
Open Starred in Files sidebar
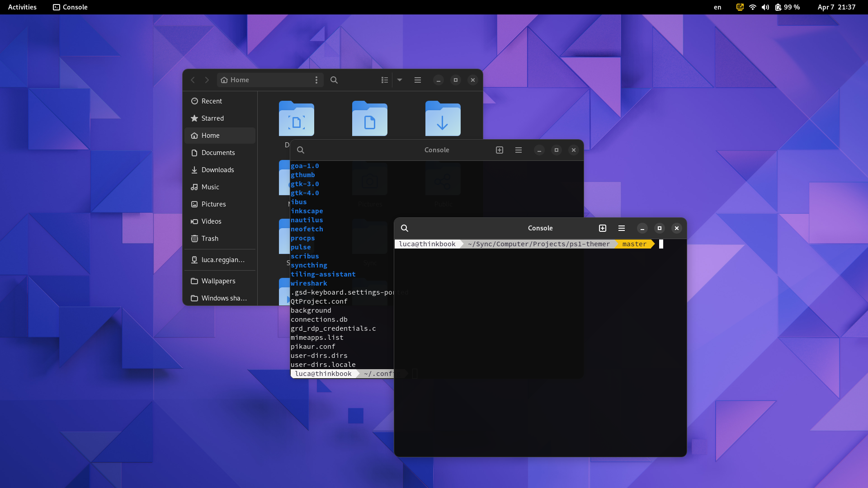coord(212,118)
